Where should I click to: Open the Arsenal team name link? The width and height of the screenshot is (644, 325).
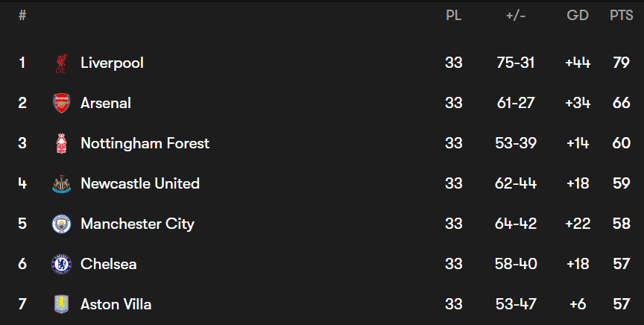pyautogui.click(x=106, y=103)
